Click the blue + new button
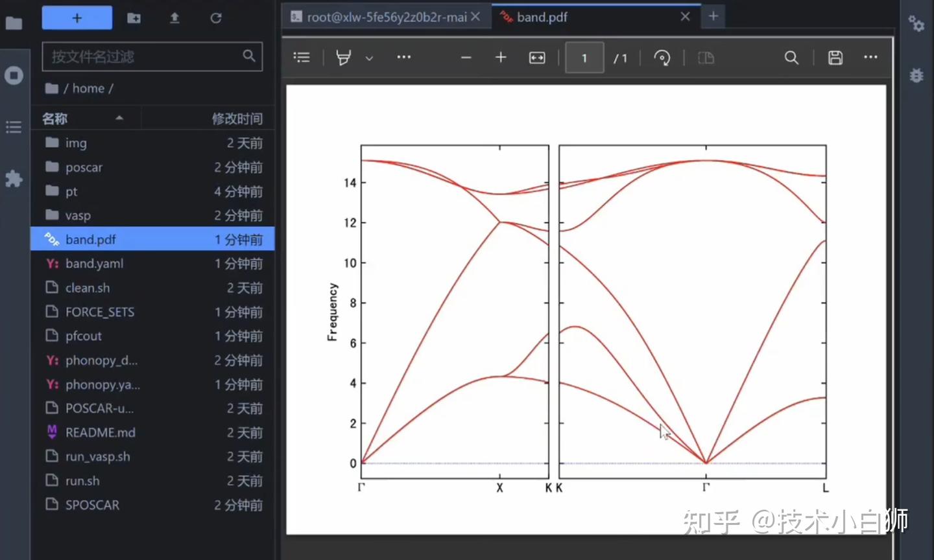Viewport: 934px width, 560px height. point(77,17)
